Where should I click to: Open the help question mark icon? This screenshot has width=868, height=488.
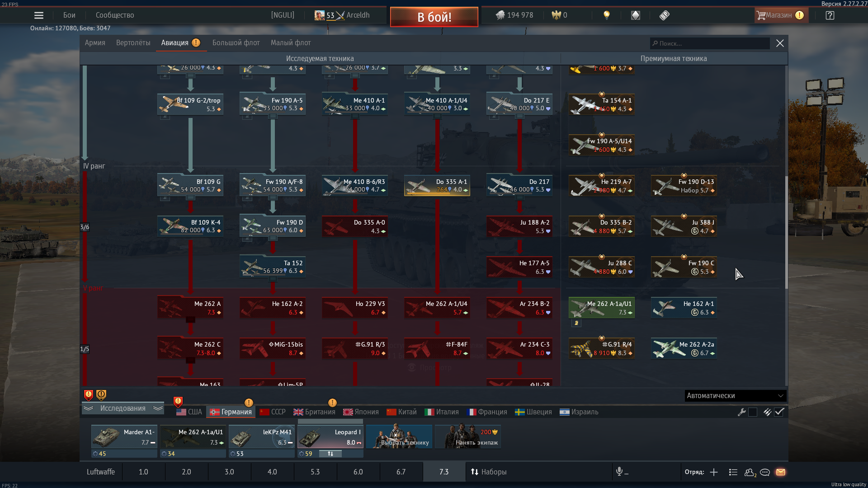coord(830,15)
